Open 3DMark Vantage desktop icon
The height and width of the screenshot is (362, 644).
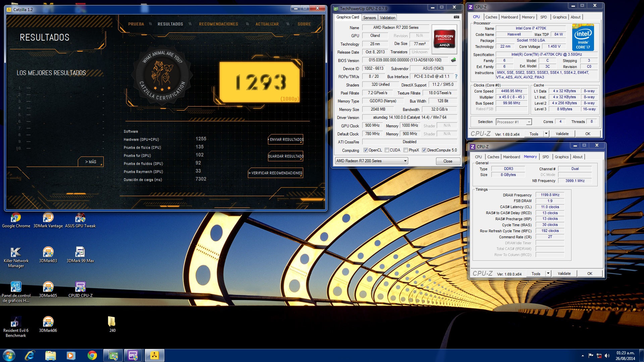(x=48, y=220)
